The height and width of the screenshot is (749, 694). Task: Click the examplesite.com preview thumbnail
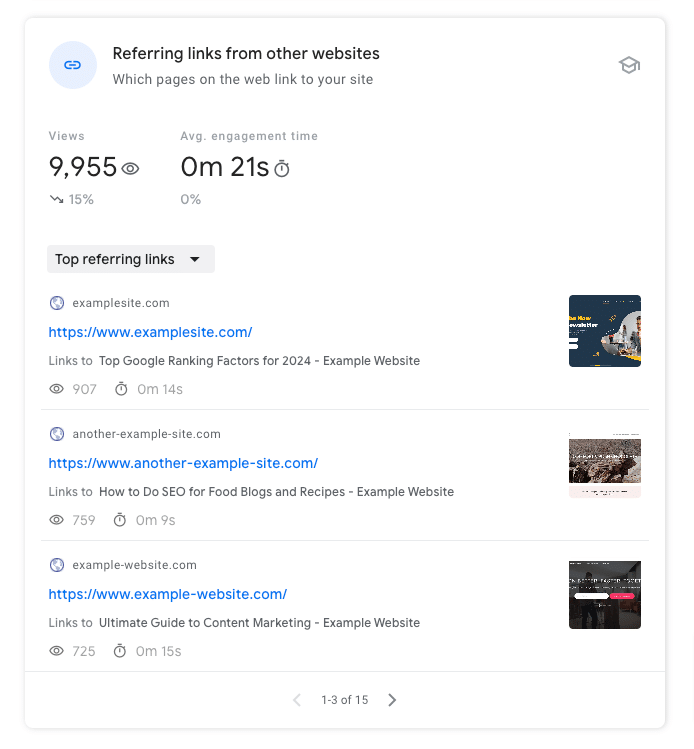pyautogui.click(x=605, y=331)
